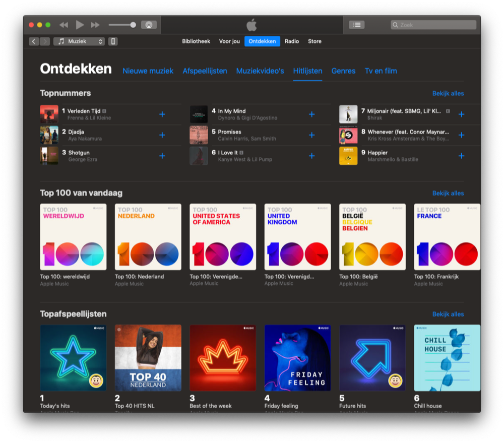Go forward with the right chevron button
Viewport: 504px width, 443px height.
coord(45,41)
